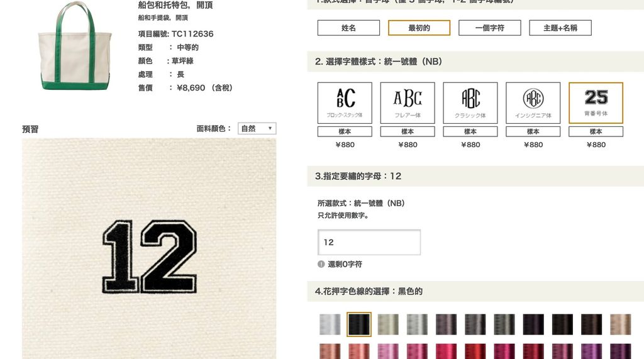Image resolution: width=644 pixels, height=359 pixels.
Task: Click the embroidered 12 preview image
Action: [149, 248]
